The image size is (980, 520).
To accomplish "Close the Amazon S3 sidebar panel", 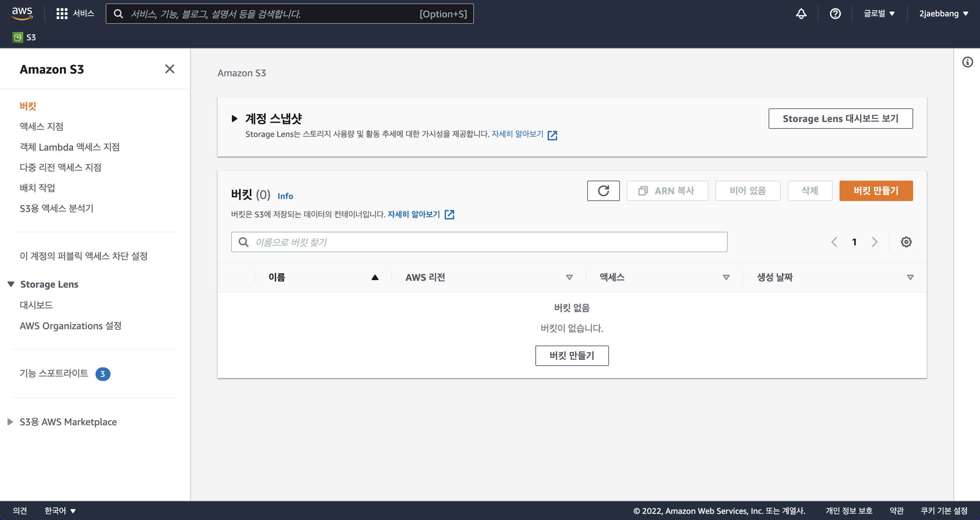I will click(170, 69).
